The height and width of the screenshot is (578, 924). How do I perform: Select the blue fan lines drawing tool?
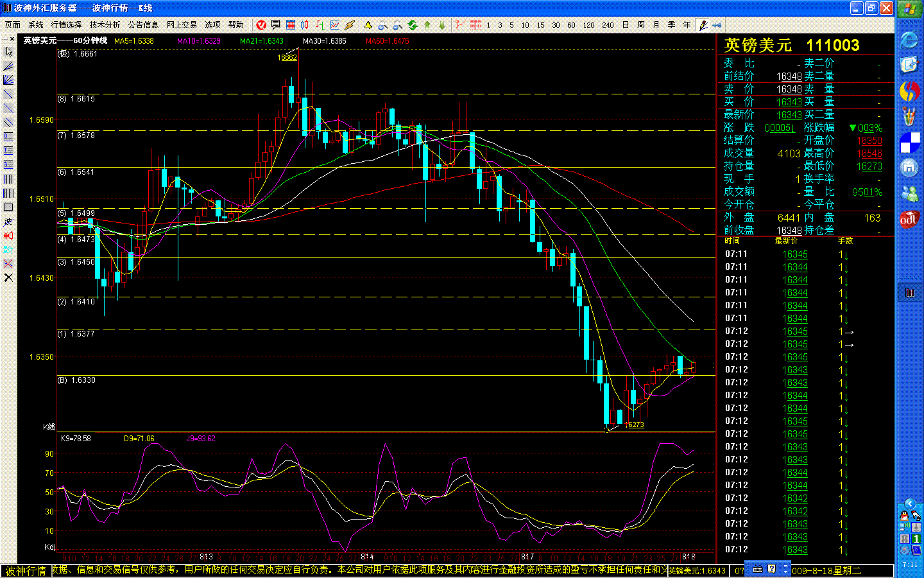coord(8,80)
